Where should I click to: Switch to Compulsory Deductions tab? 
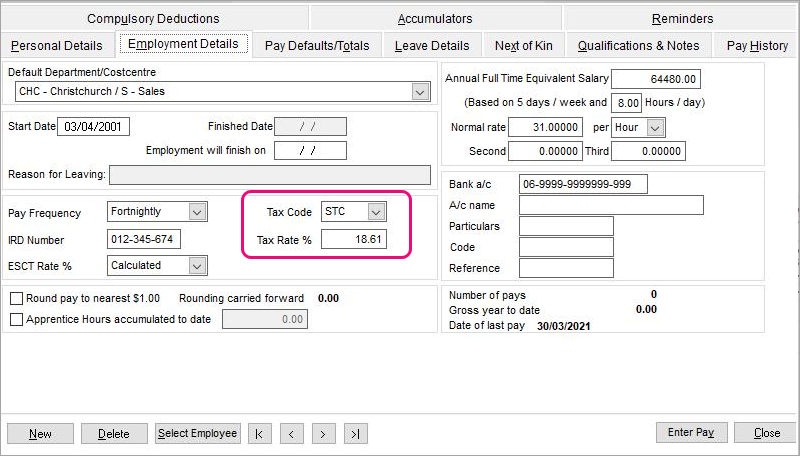(153, 18)
